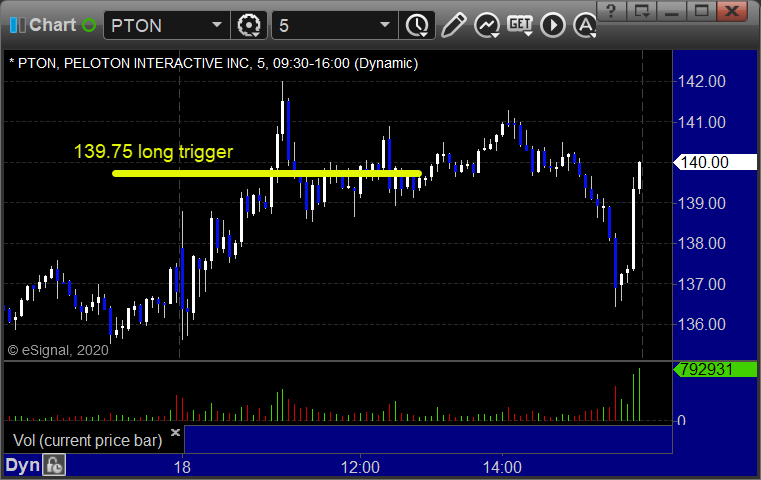This screenshot has height=480, width=761.
Task: Close the Vol study pane with x
Action: point(175,432)
